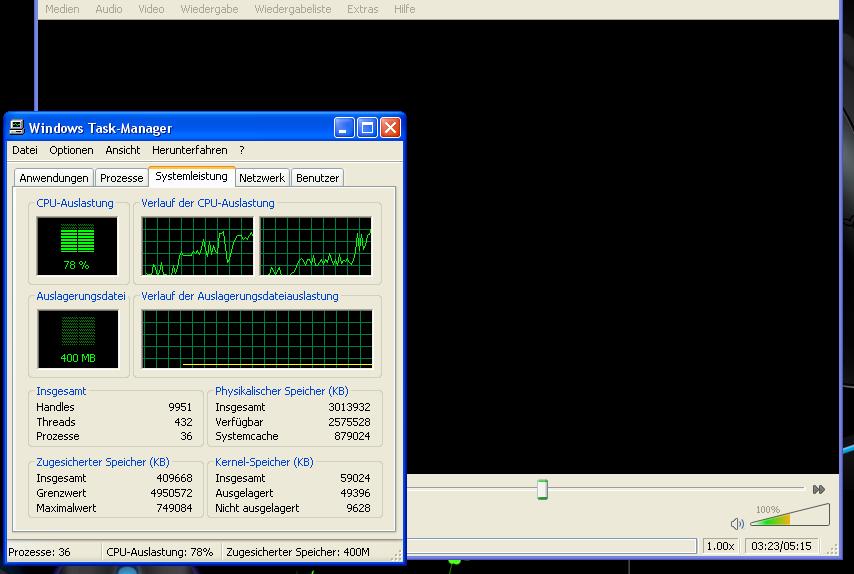Click the Threads value 432
This screenshot has width=854, height=574.
(x=184, y=422)
